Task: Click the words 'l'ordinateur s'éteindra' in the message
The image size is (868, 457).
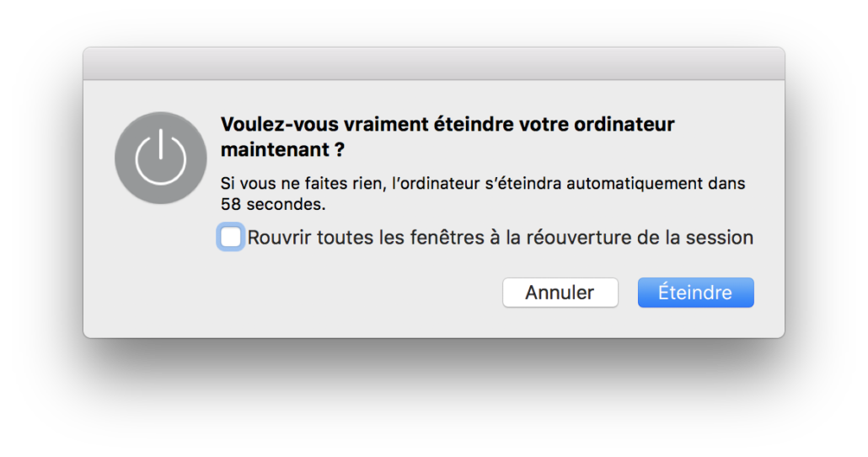Action: tap(474, 182)
